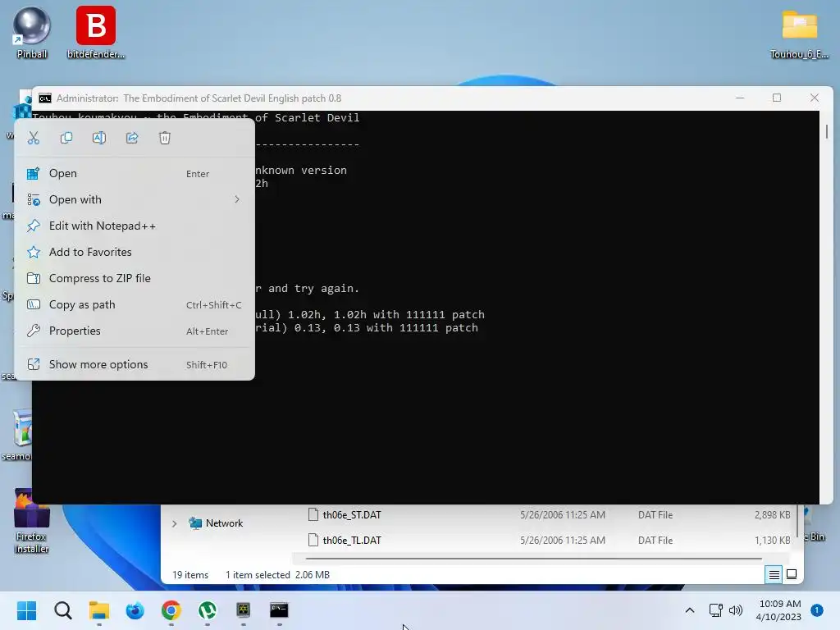840x630 pixels.
Task: Click the command prompt taskbar icon
Action: [x=279, y=610]
